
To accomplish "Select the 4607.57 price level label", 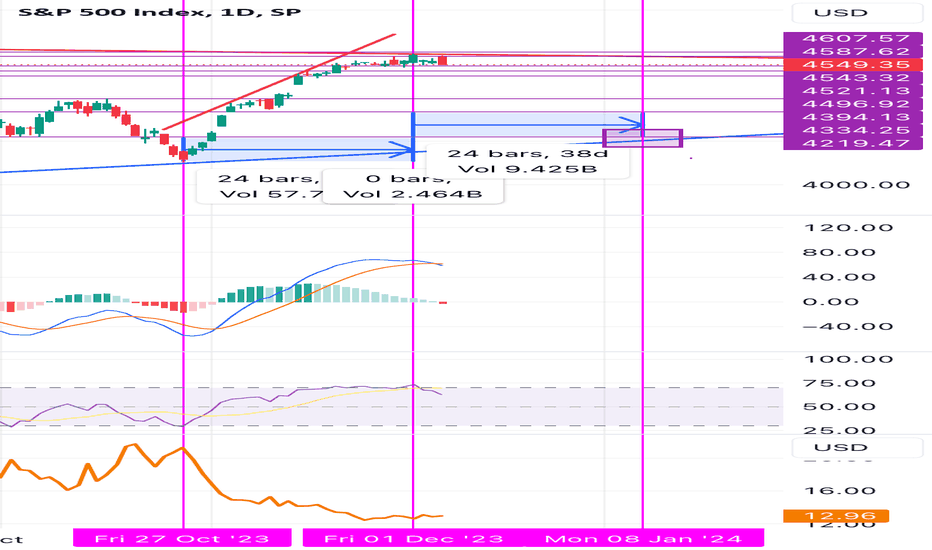I will pos(853,39).
